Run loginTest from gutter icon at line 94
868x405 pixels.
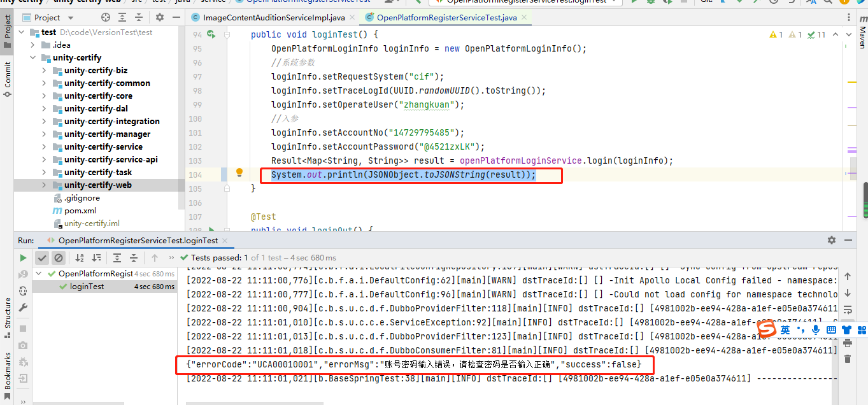(211, 35)
